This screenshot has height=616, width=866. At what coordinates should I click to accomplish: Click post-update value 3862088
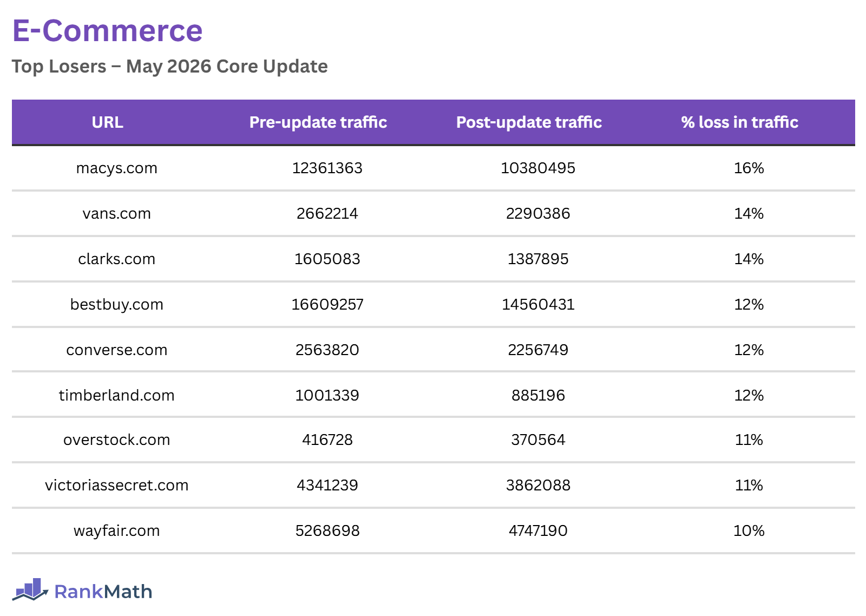tap(538, 486)
